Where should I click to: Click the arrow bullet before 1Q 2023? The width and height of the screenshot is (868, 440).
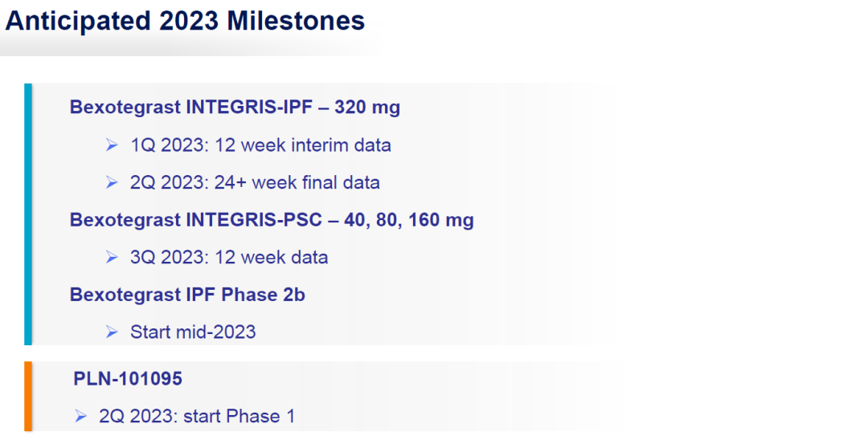tap(112, 145)
